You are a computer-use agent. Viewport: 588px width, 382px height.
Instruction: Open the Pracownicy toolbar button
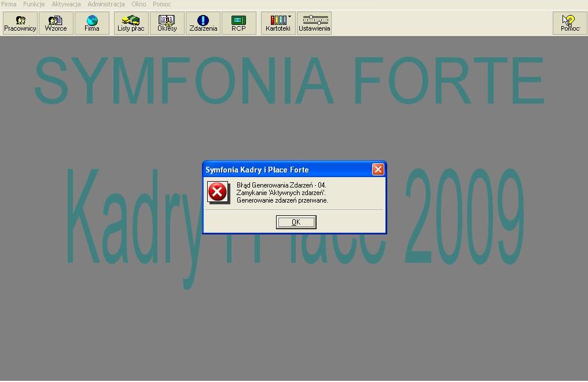pyautogui.click(x=20, y=23)
